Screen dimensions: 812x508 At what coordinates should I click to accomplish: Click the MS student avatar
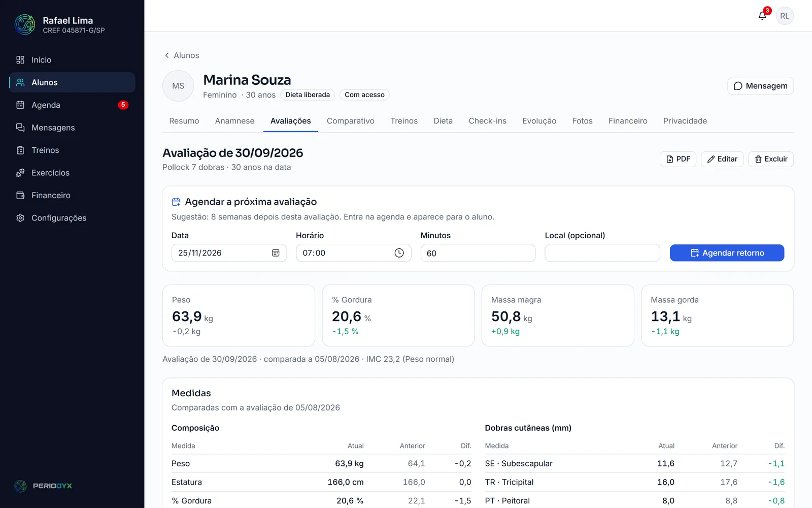click(x=178, y=86)
